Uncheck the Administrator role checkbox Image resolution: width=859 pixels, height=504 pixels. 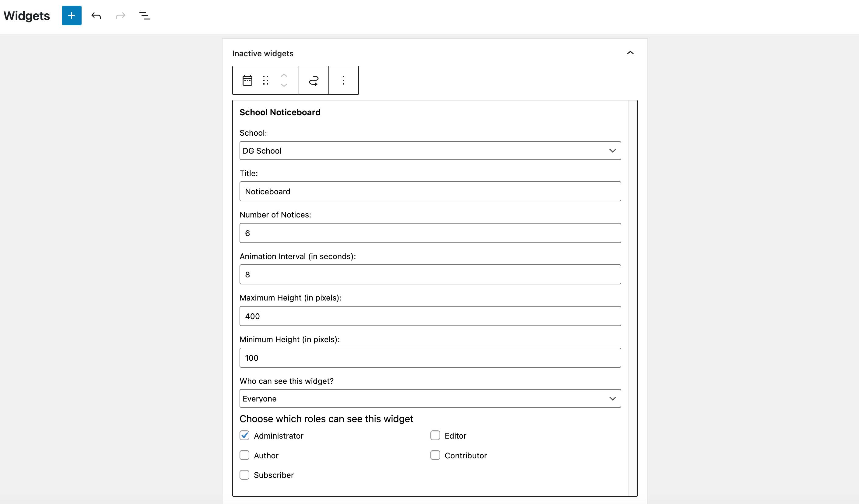(244, 436)
